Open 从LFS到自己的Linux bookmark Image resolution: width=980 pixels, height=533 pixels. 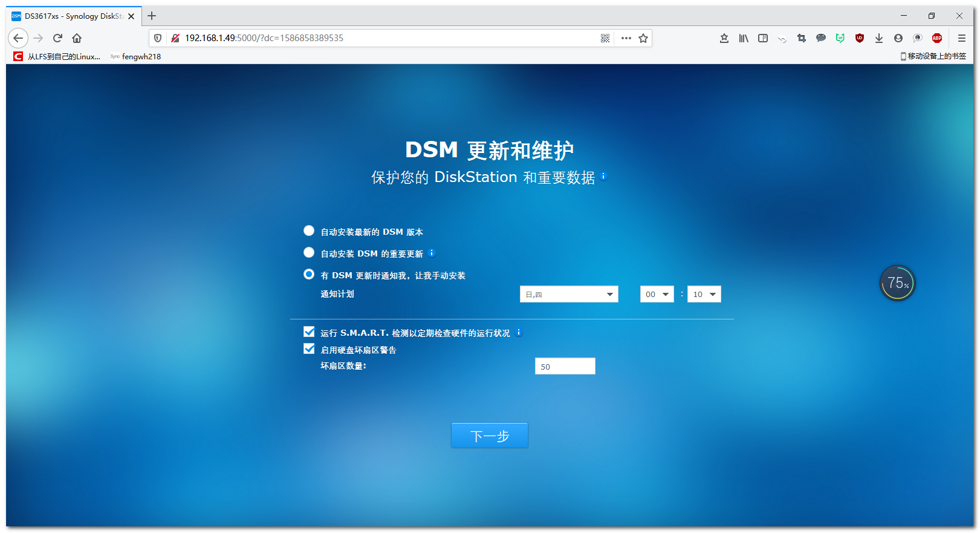coord(57,56)
